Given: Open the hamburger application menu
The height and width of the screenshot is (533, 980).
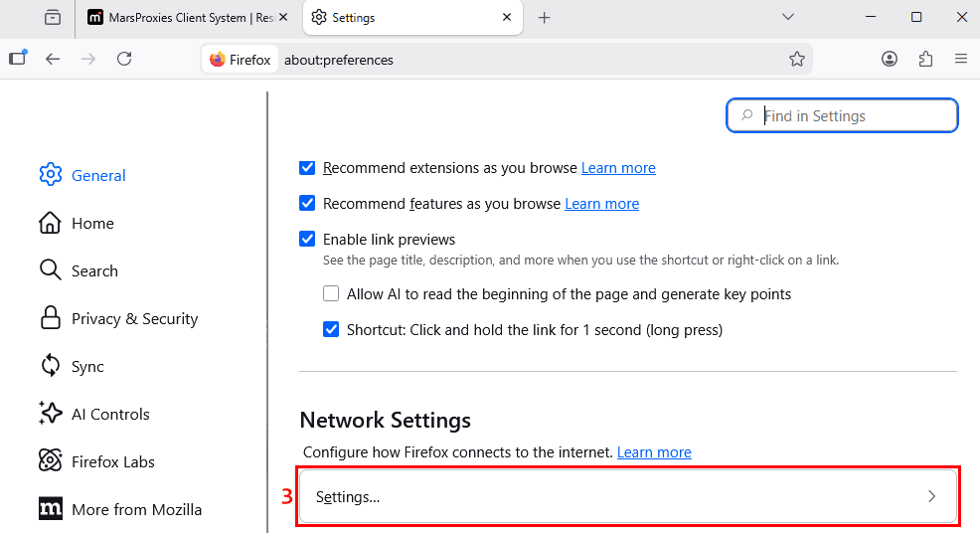Looking at the screenshot, I should click(961, 60).
